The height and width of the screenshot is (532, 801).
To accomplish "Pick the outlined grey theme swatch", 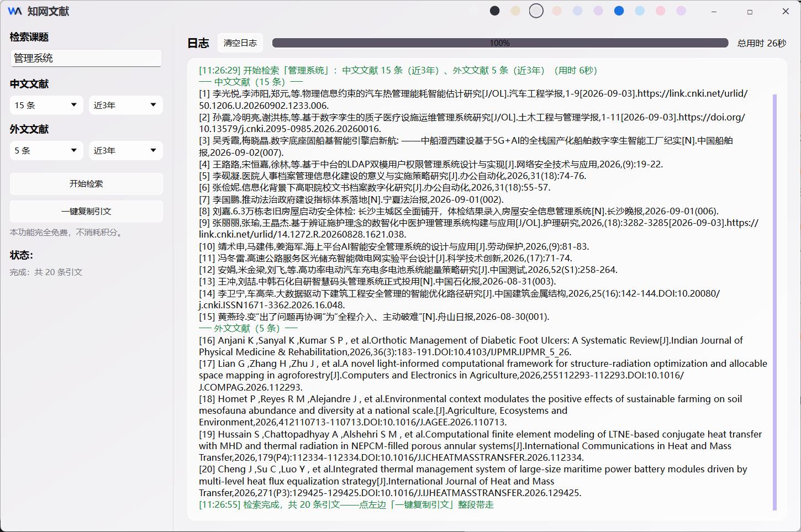I will (x=536, y=10).
